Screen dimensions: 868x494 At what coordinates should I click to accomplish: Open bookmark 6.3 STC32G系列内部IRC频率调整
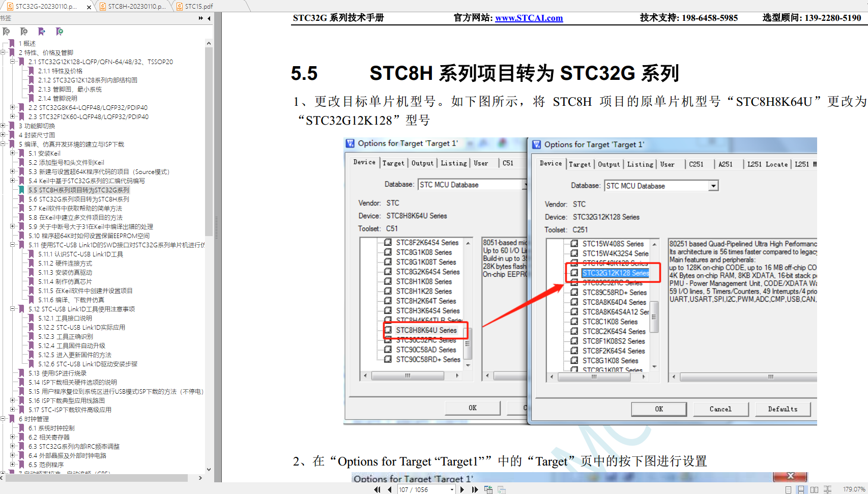click(x=74, y=447)
